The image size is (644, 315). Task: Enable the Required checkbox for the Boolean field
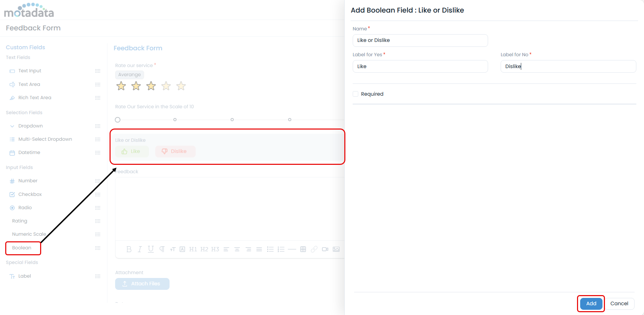(355, 94)
